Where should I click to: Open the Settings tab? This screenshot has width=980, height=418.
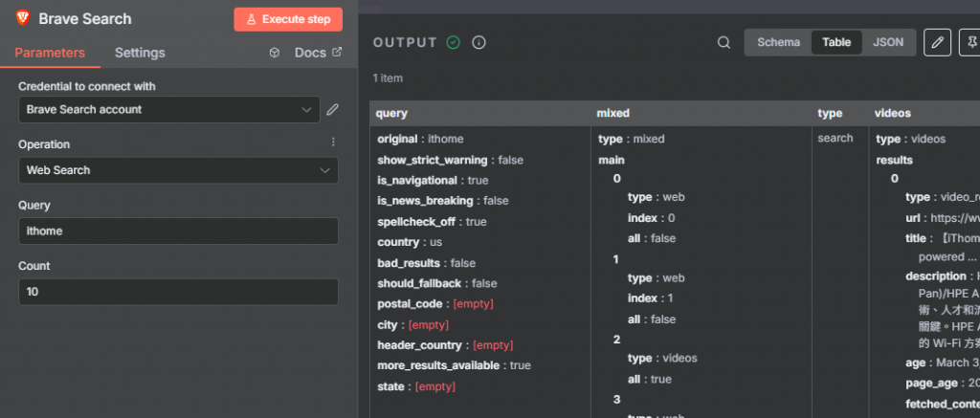pyautogui.click(x=140, y=53)
